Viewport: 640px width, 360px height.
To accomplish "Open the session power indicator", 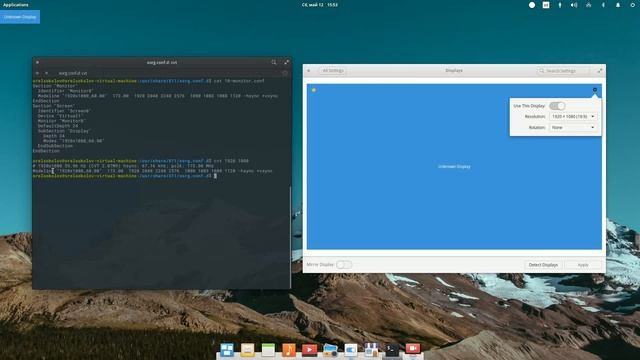I will (632, 5).
